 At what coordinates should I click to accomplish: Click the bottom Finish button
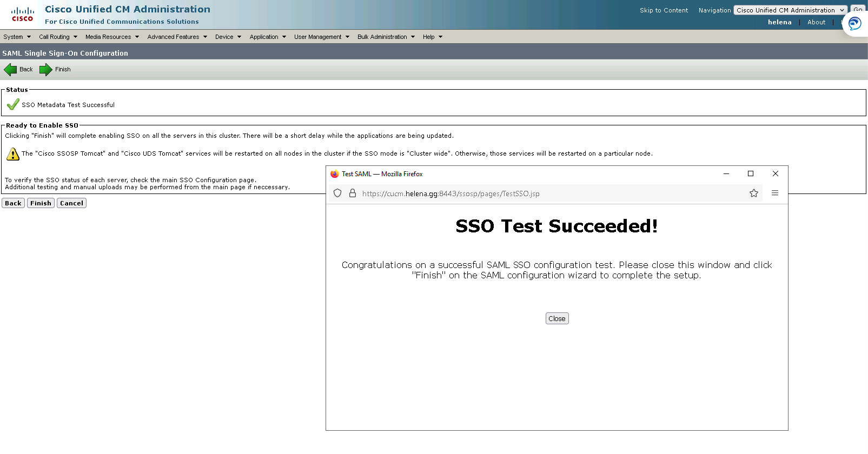[x=41, y=203]
